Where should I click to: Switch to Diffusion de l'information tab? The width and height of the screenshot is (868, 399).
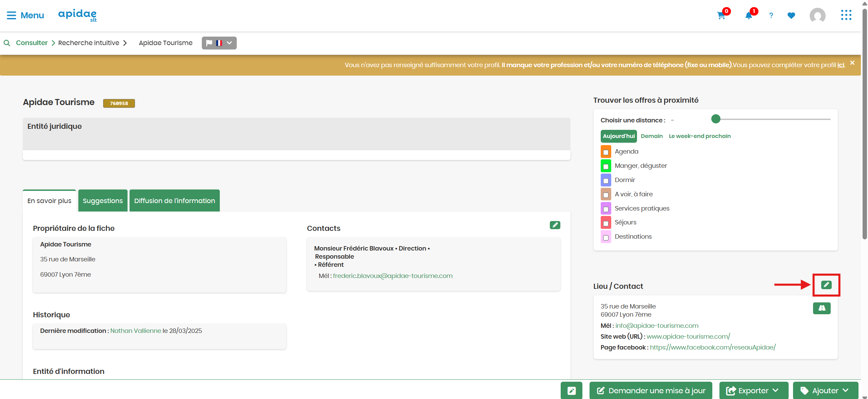[174, 201]
